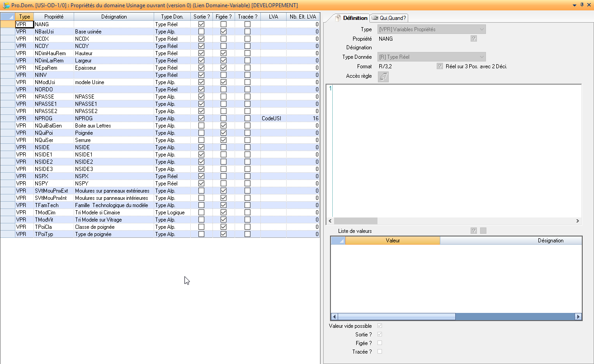Open the window position dropdown arrow in title bar
Screen dimensions: 594x364
coord(574,5)
